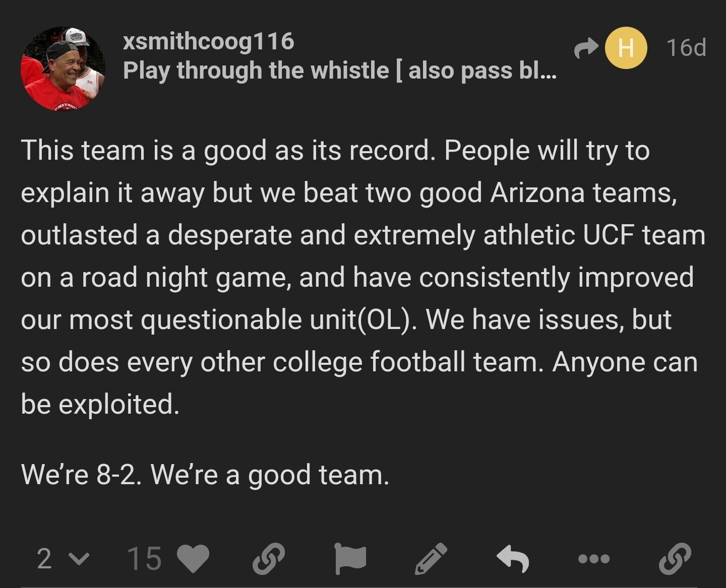Click the 16d post date
726x588 pixels.
click(x=686, y=48)
